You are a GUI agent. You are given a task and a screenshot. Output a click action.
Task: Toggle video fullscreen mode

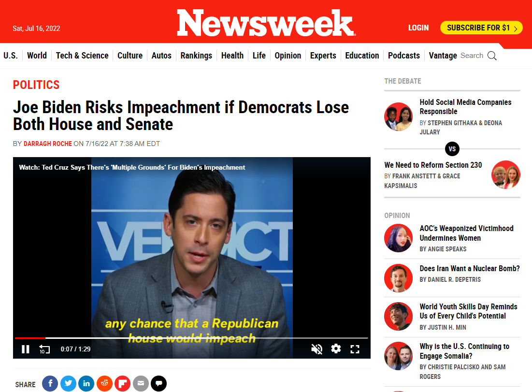pos(355,349)
